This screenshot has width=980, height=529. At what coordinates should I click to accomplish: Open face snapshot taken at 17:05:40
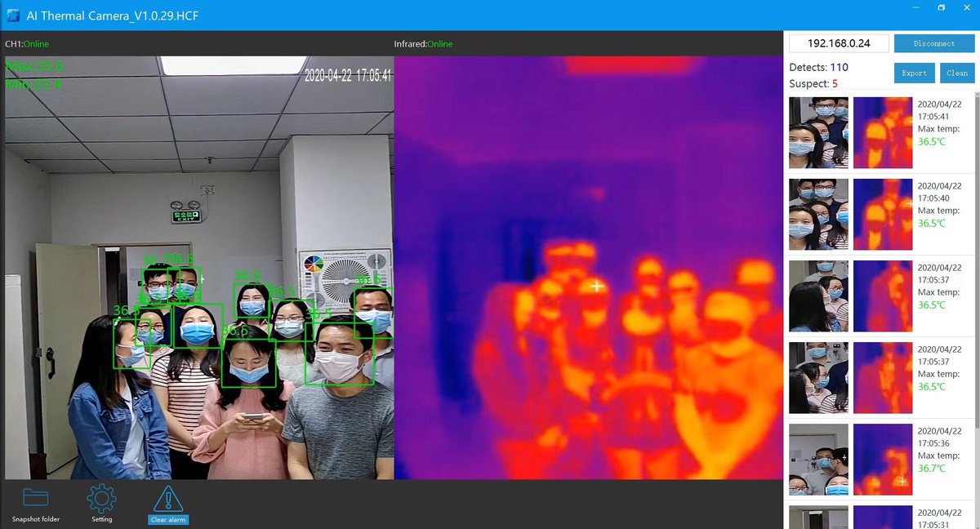[818, 215]
